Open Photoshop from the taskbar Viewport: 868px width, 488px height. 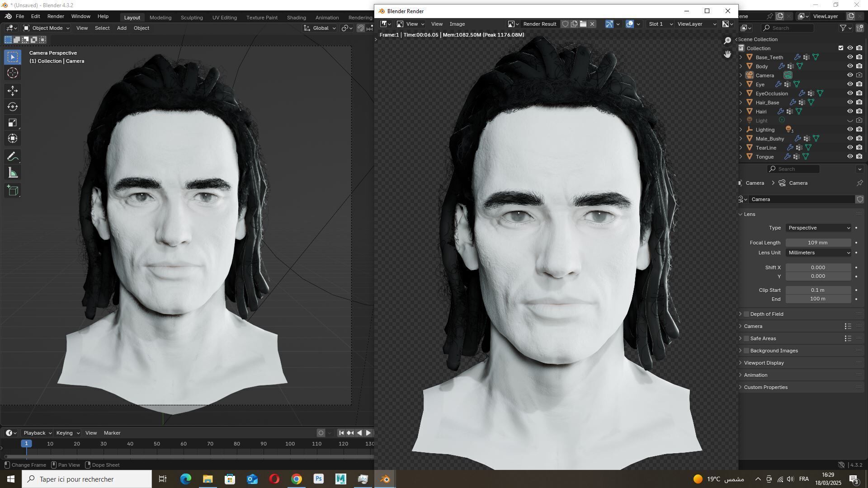pyautogui.click(x=319, y=479)
